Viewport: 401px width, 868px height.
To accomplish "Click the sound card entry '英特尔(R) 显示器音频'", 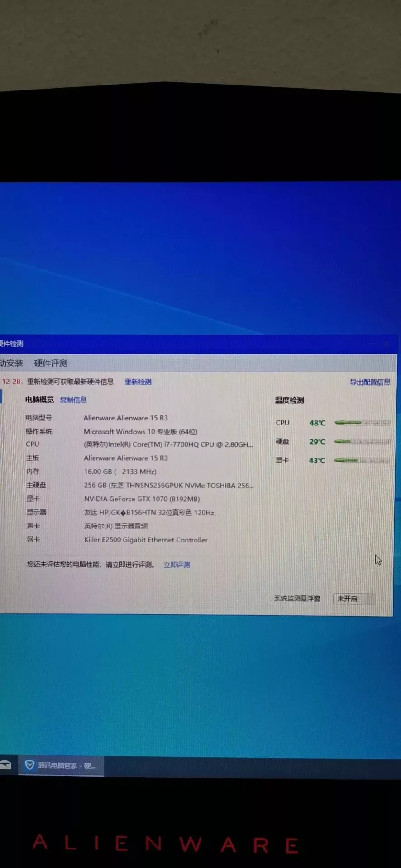I will (x=116, y=526).
